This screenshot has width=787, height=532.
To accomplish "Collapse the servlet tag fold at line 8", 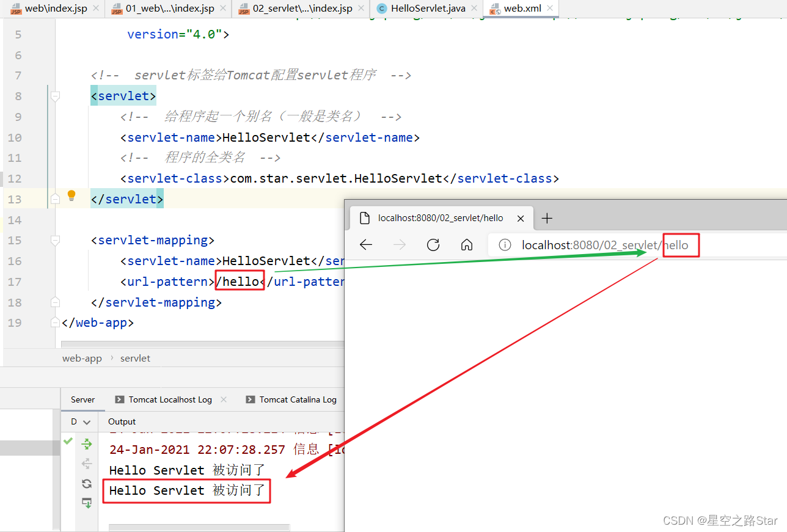I will [x=56, y=97].
